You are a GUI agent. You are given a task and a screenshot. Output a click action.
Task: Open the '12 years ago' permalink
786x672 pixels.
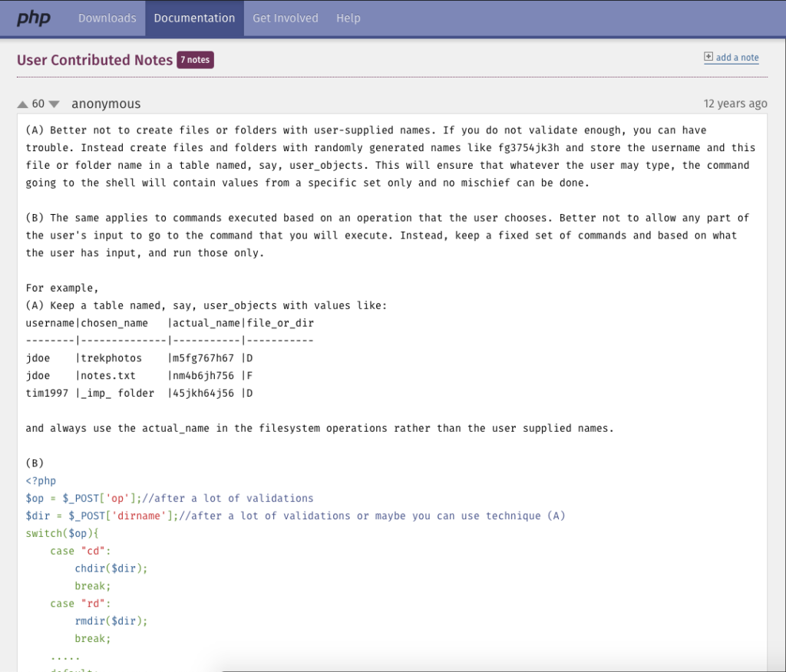(x=735, y=104)
